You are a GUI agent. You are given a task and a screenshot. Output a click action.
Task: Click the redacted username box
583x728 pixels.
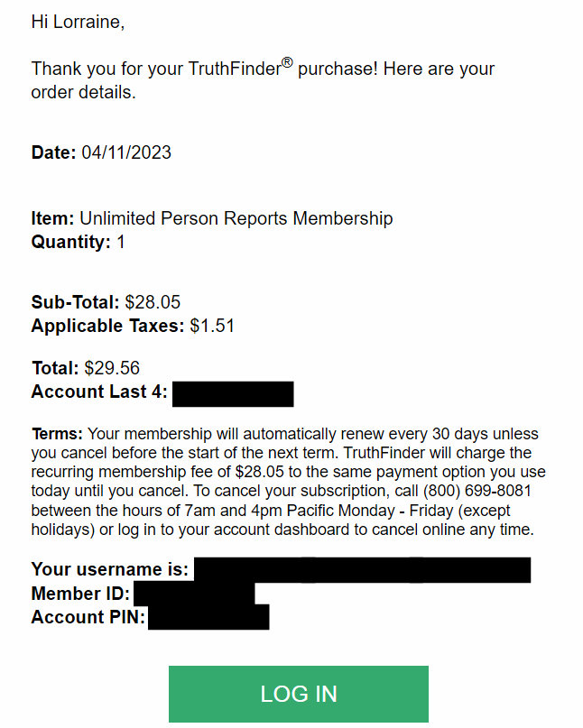pos(362,570)
